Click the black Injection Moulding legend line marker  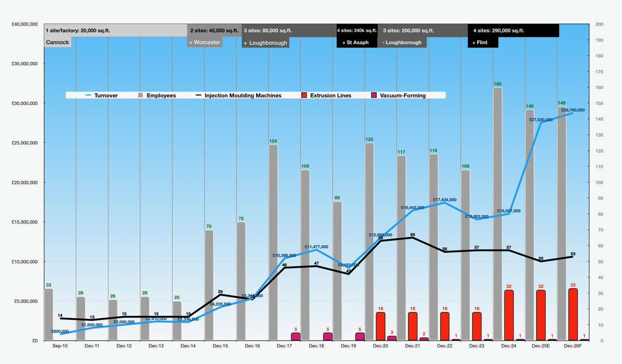pos(198,95)
